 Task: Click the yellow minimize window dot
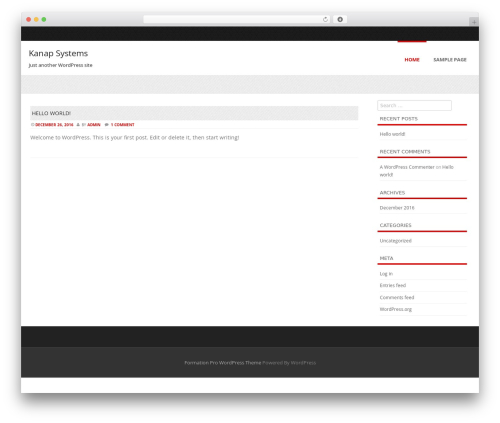point(36,19)
